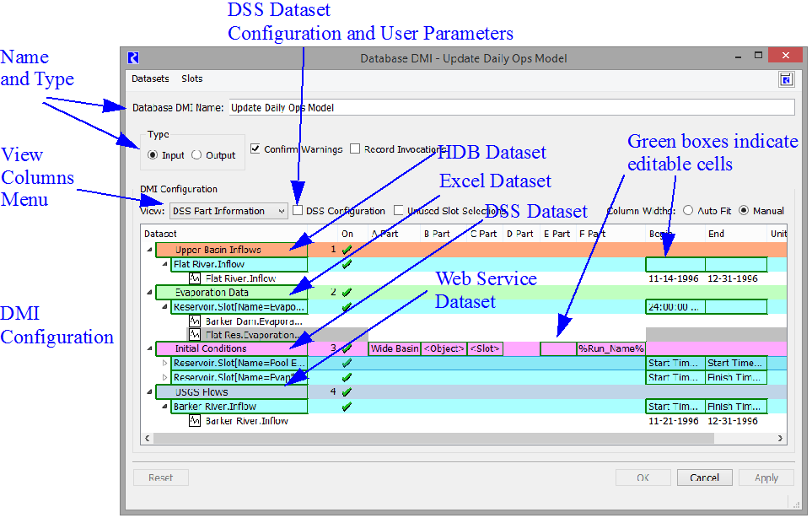Image resolution: width=812 pixels, height=518 pixels.
Task: Click series slot icon beside Barker River.Inflow
Action: (195, 421)
